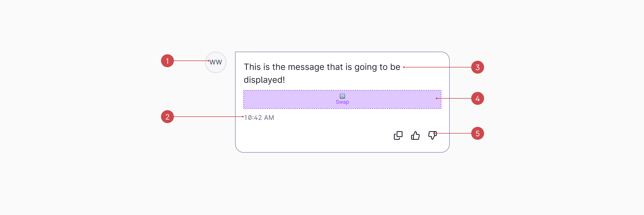Click the copy-to-clipboard icon below the message
Screen dimensions: 644x215
click(398, 135)
